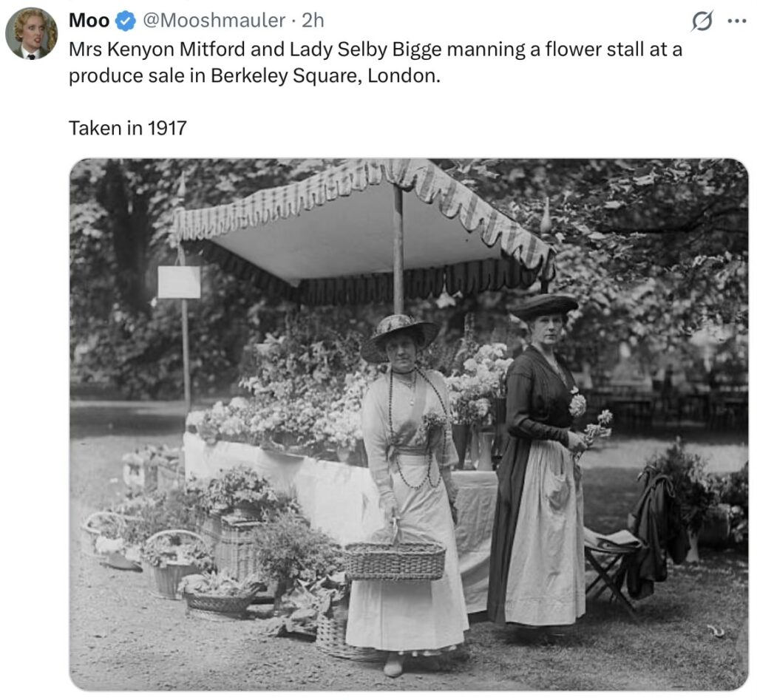Click the "Taken in 1917" line
The width and height of the screenshot is (757, 700).
pyautogui.click(x=128, y=128)
